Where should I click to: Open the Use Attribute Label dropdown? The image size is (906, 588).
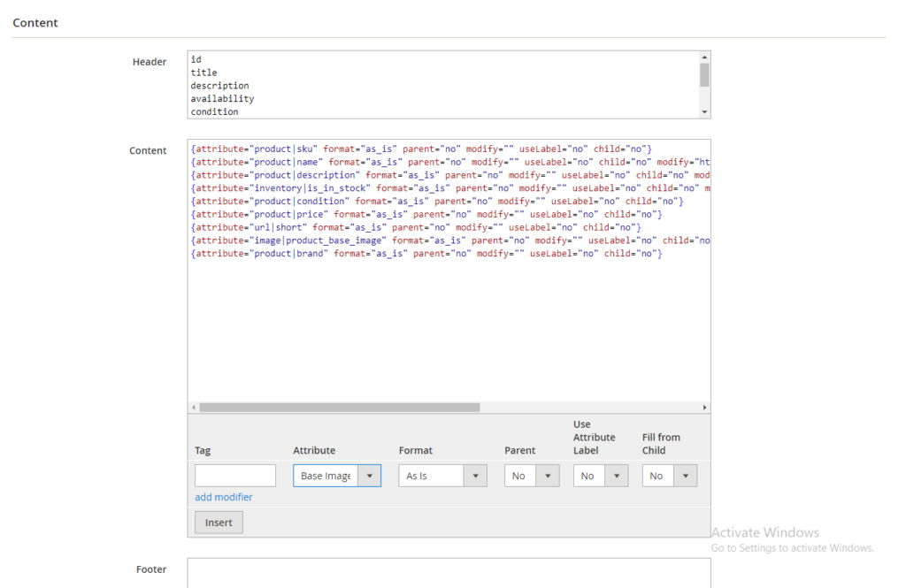(x=601, y=476)
